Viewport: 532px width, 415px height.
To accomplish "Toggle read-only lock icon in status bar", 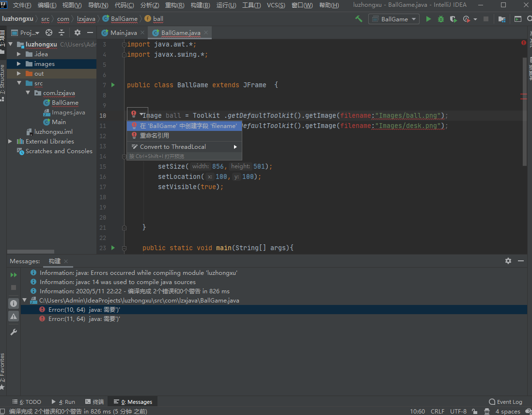I will point(475,411).
